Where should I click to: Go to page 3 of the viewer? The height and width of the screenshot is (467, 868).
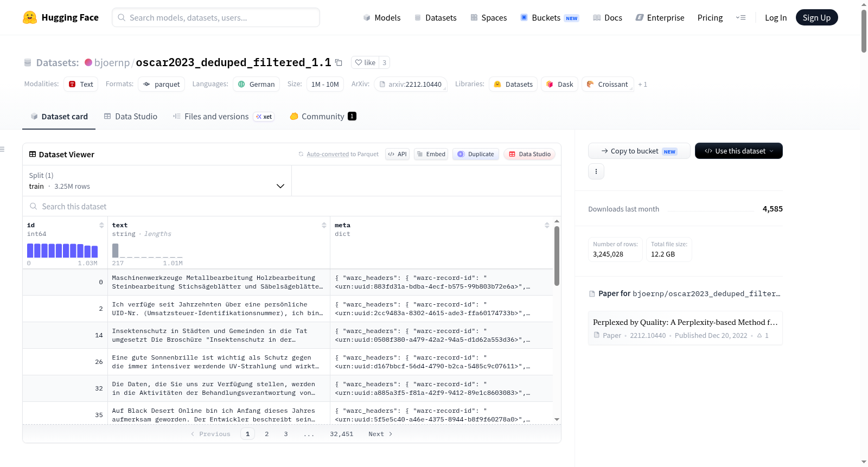click(286, 434)
